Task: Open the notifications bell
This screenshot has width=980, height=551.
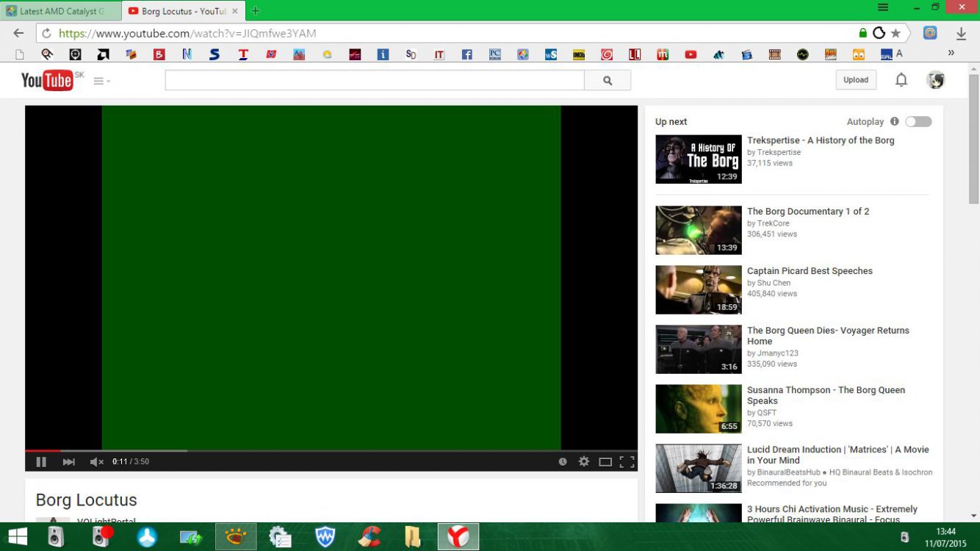Action: 901,80
